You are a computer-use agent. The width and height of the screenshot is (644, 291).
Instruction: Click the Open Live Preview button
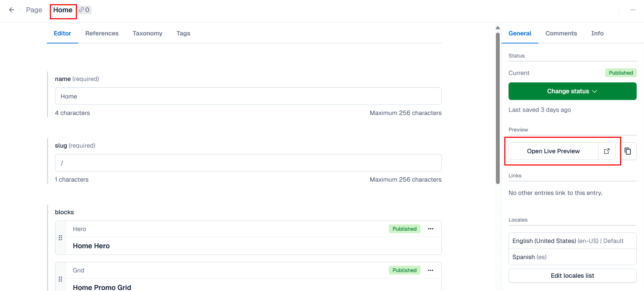[x=553, y=151]
